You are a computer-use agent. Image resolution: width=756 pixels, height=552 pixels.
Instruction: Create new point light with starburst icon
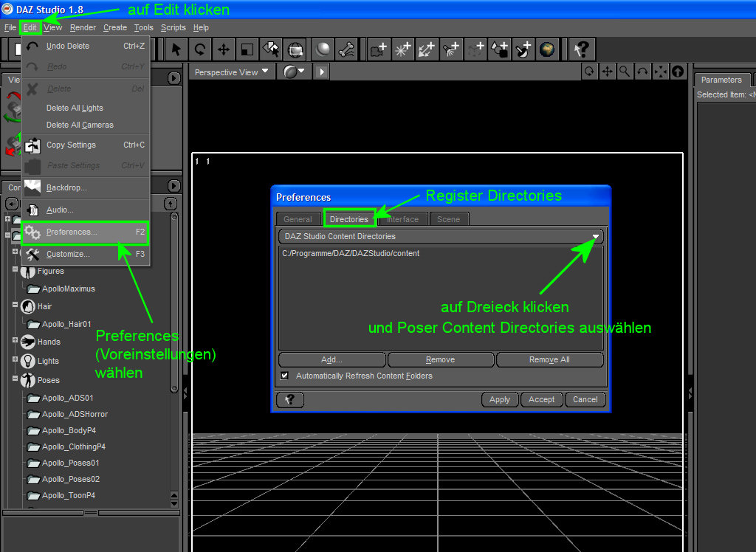(x=402, y=49)
